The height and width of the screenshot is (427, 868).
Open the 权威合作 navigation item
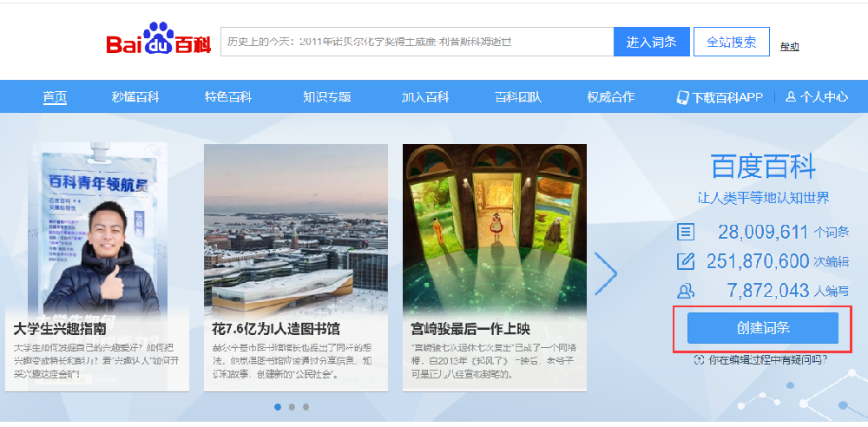tap(610, 97)
